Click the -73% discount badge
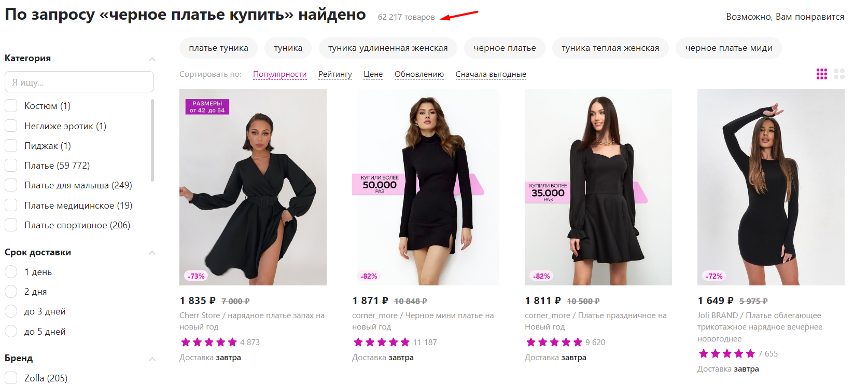The width and height of the screenshot is (868, 384). [196, 276]
